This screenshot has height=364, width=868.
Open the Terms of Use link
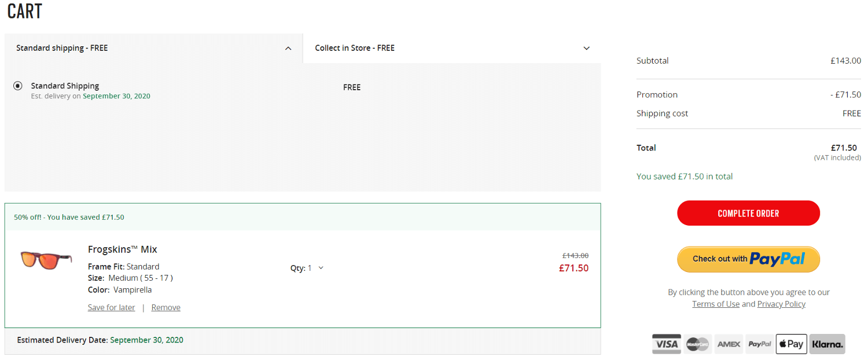click(716, 304)
